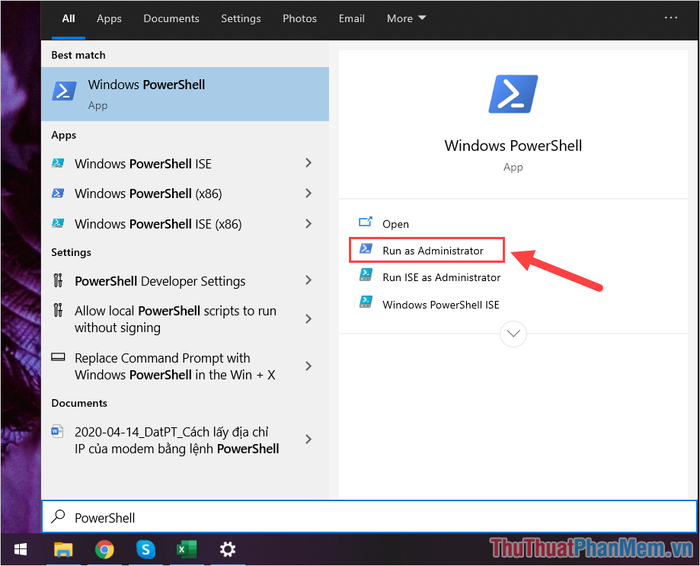Open Skype from the taskbar

(x=146, y=549)
